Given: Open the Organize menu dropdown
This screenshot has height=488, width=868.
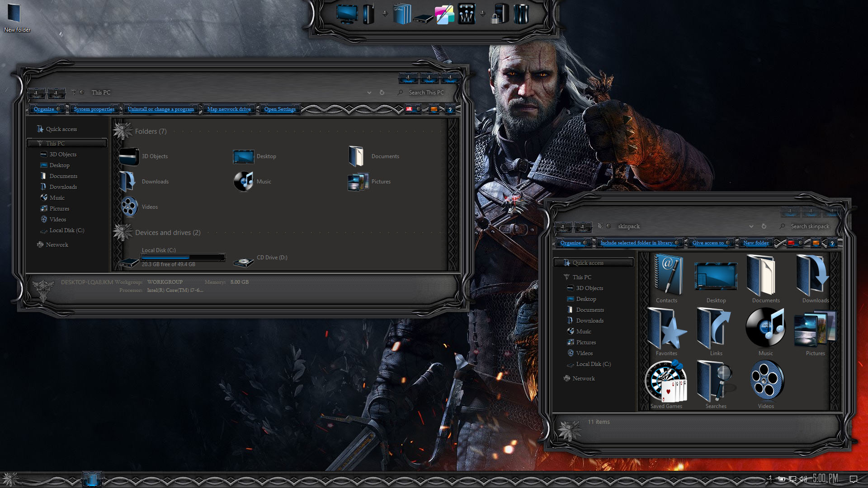Looking at the screenshot, I should [x=46, y=109].
